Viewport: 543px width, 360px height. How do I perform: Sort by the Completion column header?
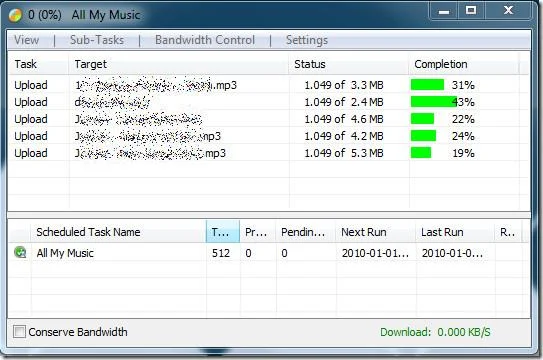coord(464,64)
